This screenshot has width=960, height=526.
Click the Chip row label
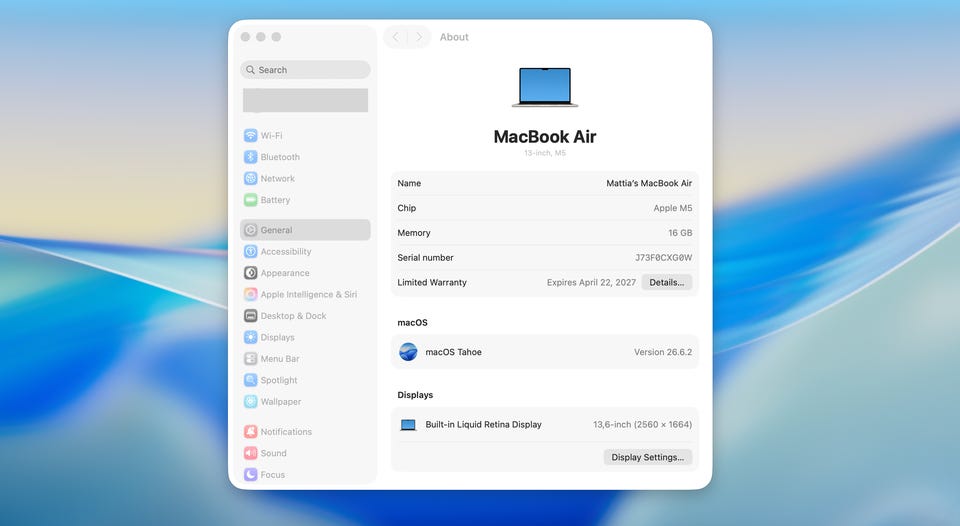tap(407, 208)
